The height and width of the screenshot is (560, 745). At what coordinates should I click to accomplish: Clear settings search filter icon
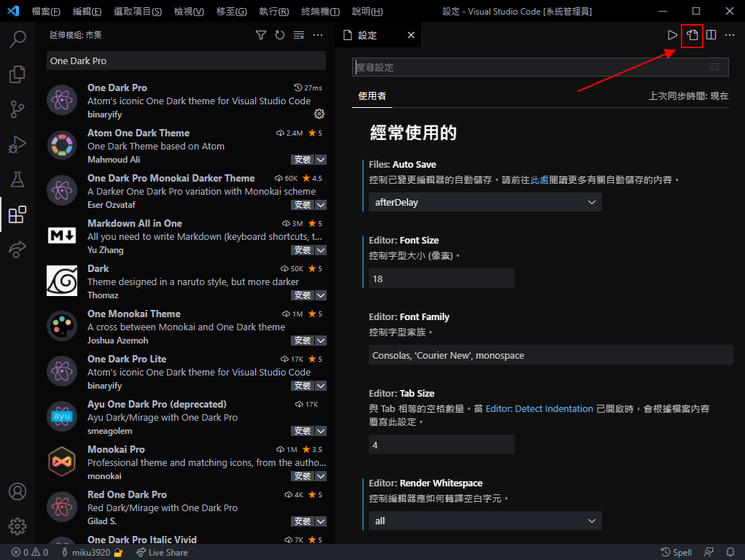pos(714,68)
